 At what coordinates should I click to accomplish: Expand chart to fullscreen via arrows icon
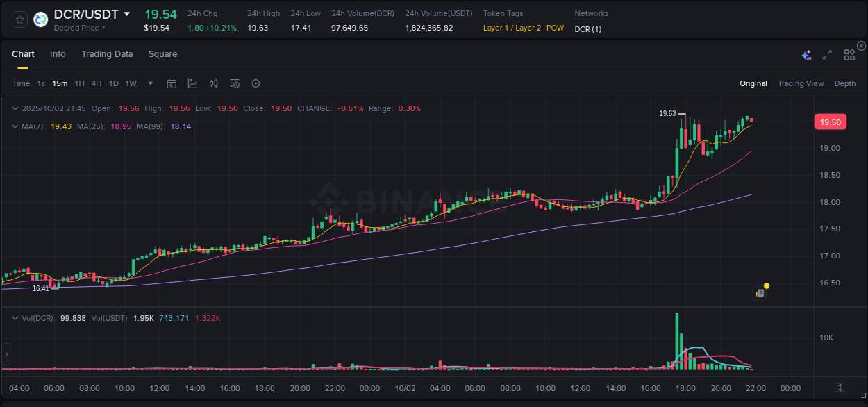tap(826, 54)
